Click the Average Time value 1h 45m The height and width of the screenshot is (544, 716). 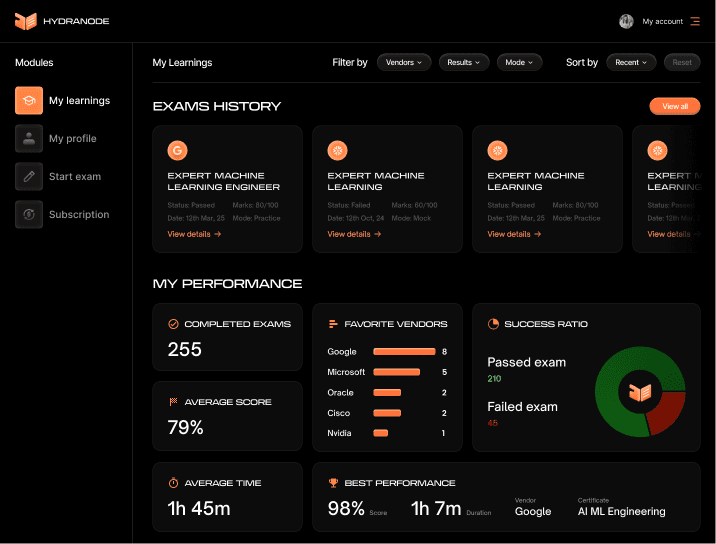tap(199, 508)
